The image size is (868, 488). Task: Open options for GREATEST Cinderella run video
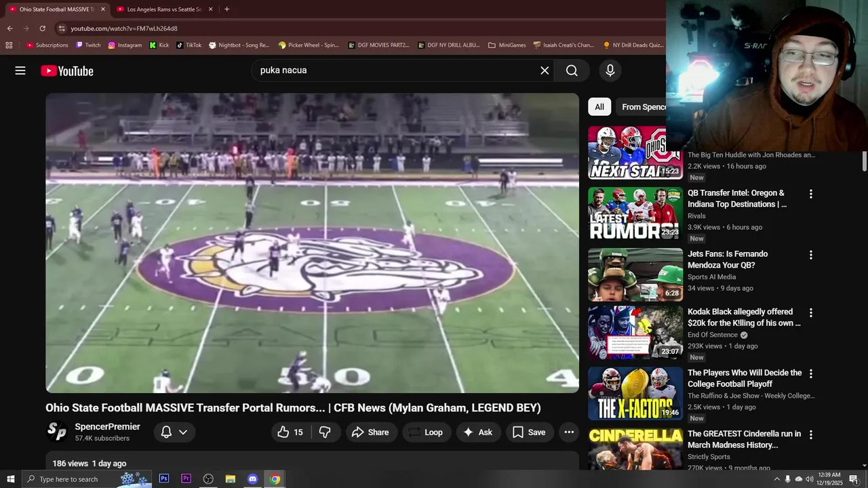tap(810, 434)
